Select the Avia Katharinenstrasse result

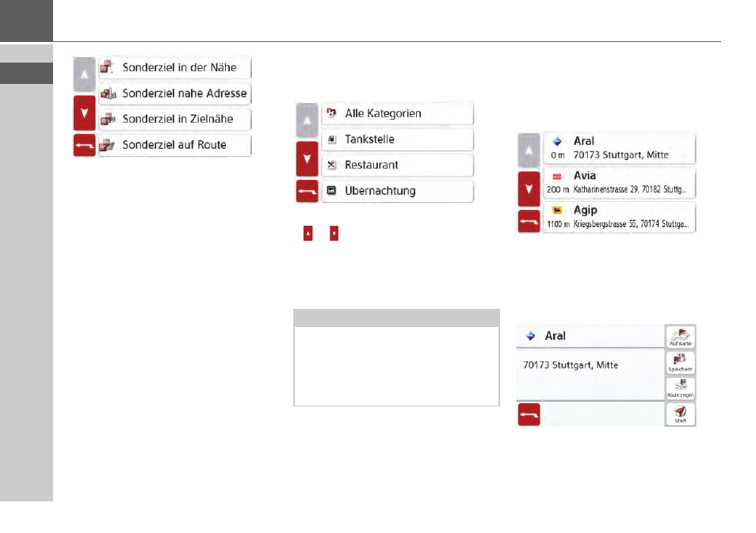pyautogui.click(x=620, y=183)
